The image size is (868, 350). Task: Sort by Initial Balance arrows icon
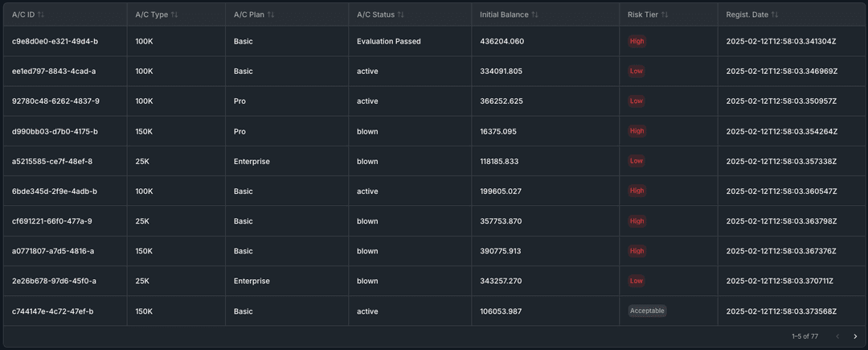(x=534, y=14)
